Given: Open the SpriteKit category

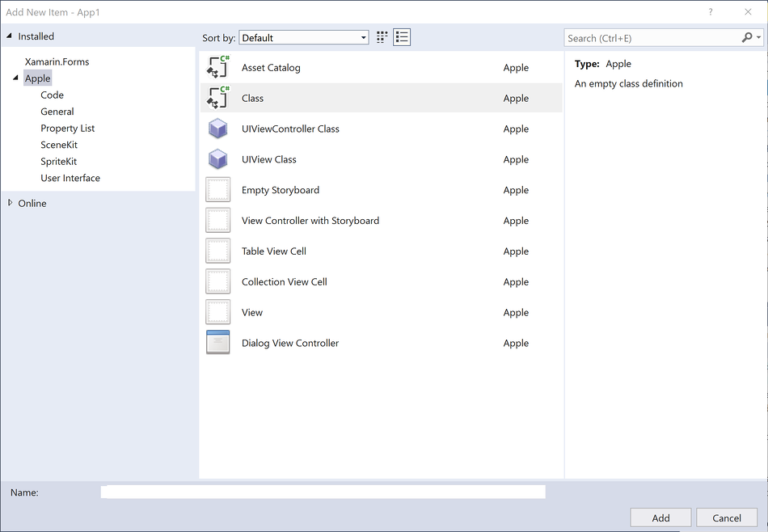Looking at the screenshot, I should 59,162.
